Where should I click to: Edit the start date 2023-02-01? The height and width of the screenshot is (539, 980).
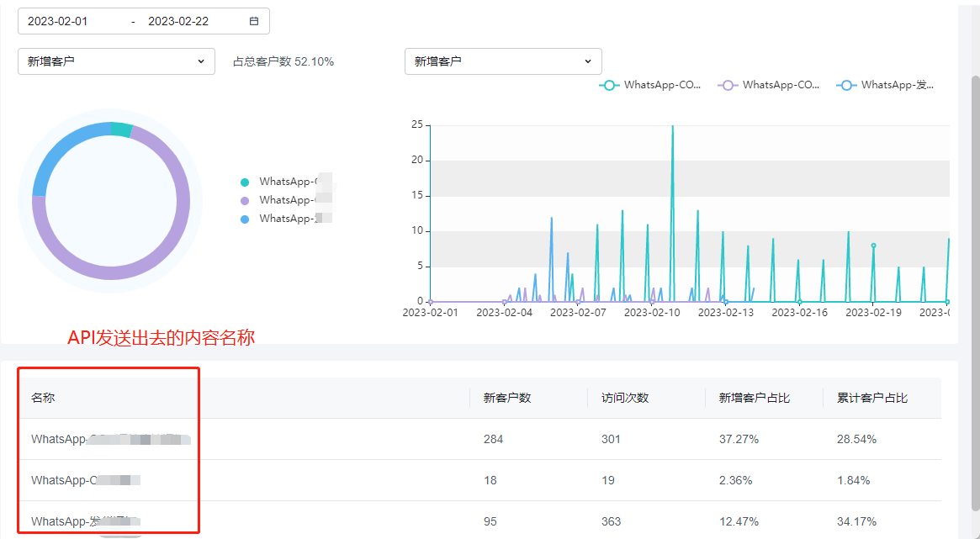point(57,21)
